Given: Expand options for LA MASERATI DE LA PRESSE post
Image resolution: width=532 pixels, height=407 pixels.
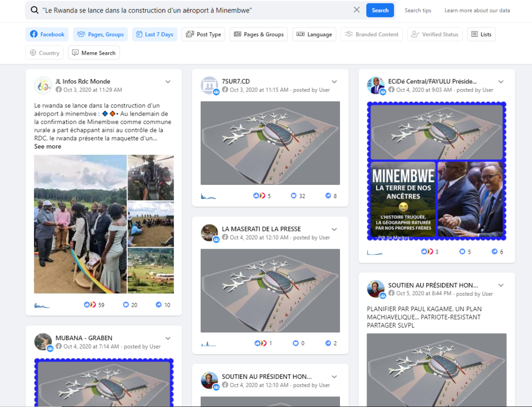Looking at the screenshot, I should 334,229.
